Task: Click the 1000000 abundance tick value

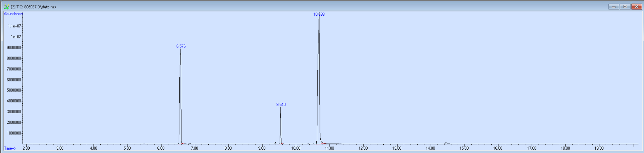Action: pyautogui.click(x=14, y=134)
